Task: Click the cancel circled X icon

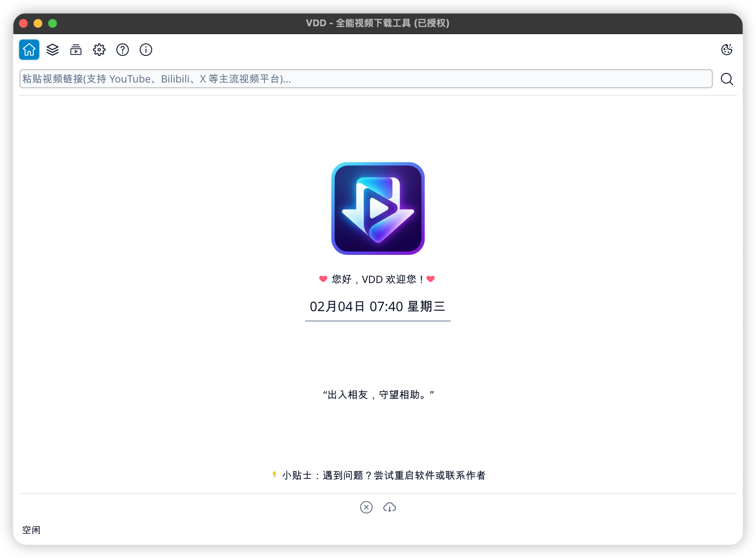Action: (x=366, y=507)
